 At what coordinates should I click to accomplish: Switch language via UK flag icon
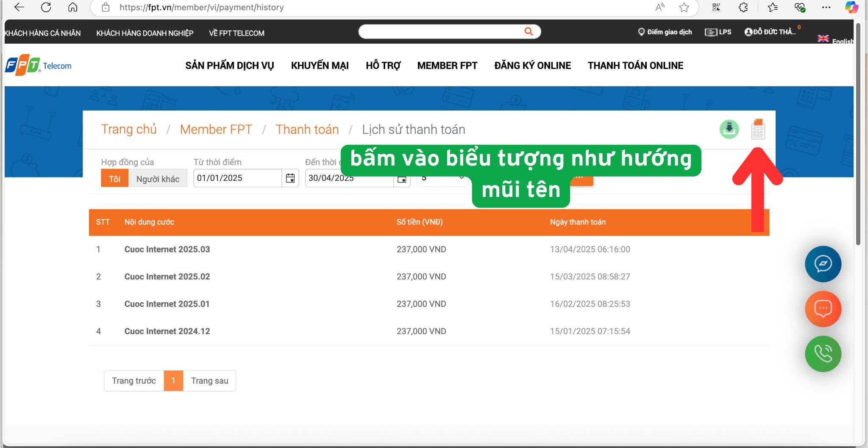[823, 39]
